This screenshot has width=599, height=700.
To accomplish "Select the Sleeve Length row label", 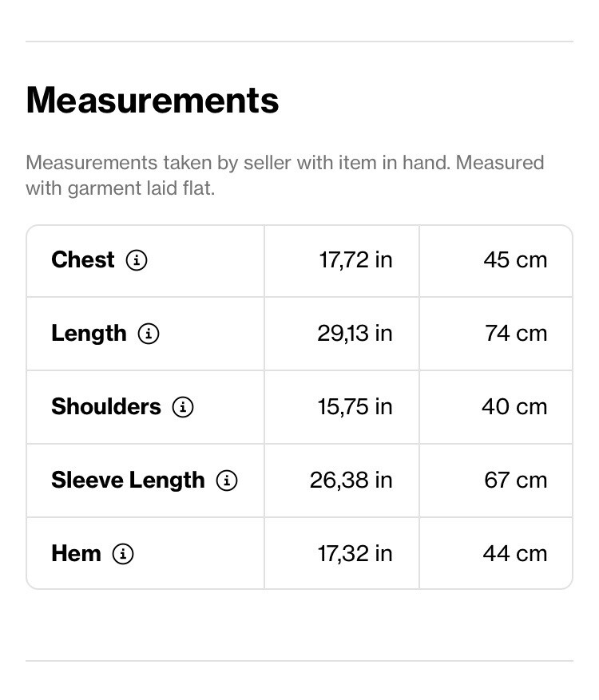I will pyautogui.click(x=129, y=481).
